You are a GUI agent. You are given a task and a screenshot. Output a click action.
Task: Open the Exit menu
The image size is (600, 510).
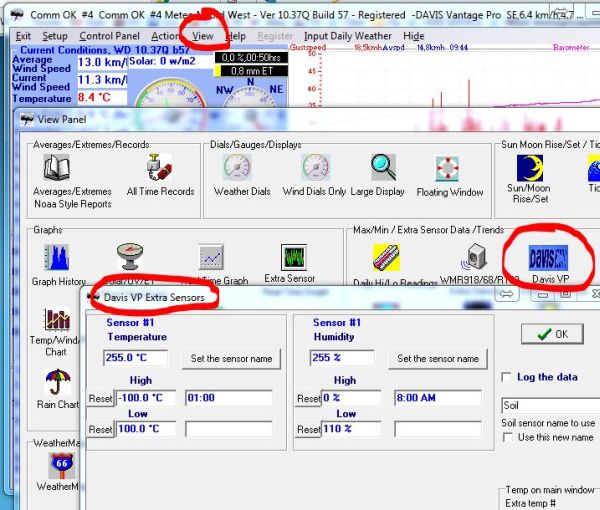click(x=23, y=36)
